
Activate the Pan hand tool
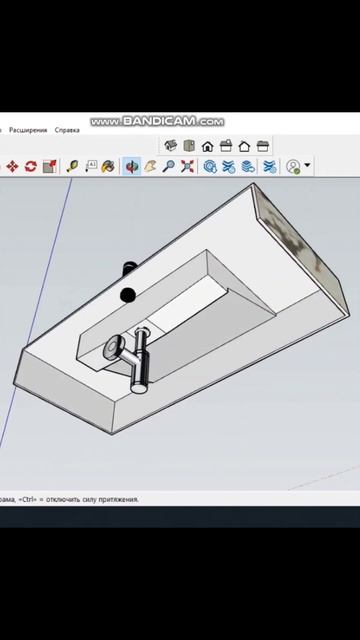(150, 167)
